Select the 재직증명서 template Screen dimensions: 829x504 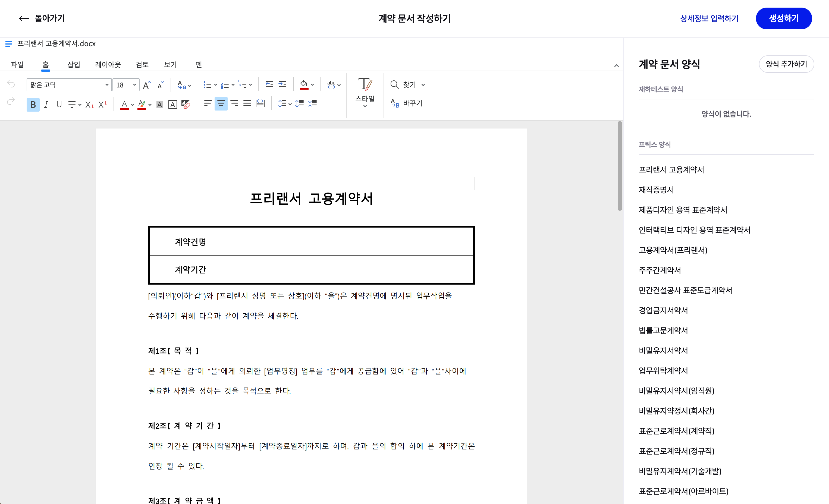coord(656,190)
